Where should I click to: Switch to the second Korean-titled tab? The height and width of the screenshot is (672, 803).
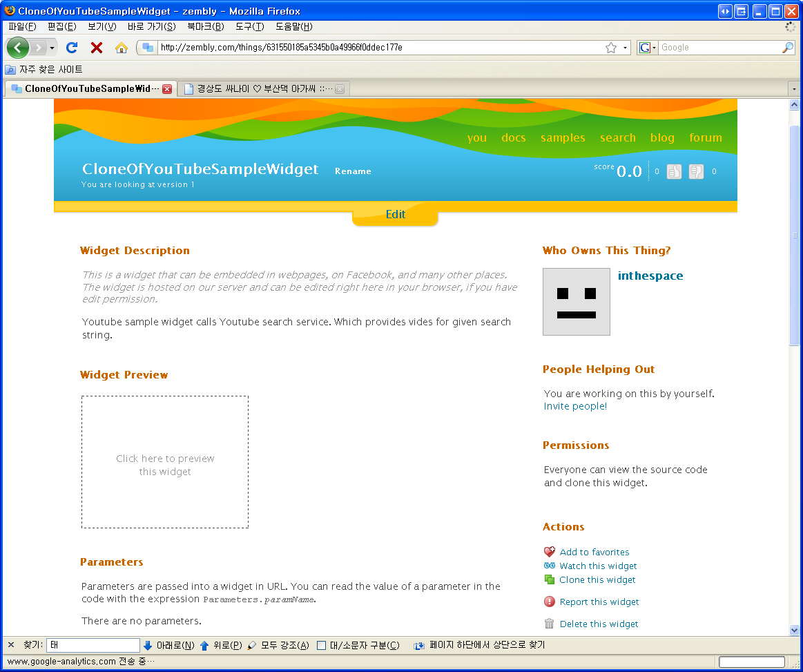click(264, 89)
